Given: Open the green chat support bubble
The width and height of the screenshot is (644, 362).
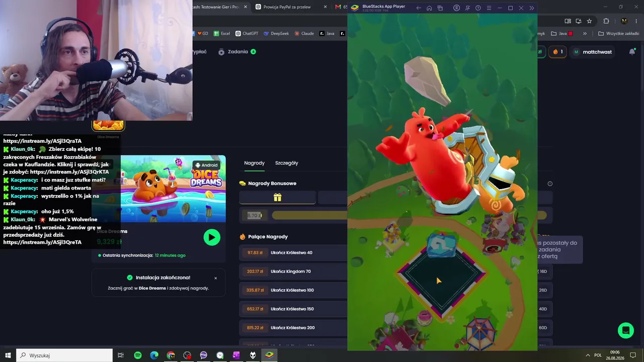Looking at the screenshot, I should (626, 330).
